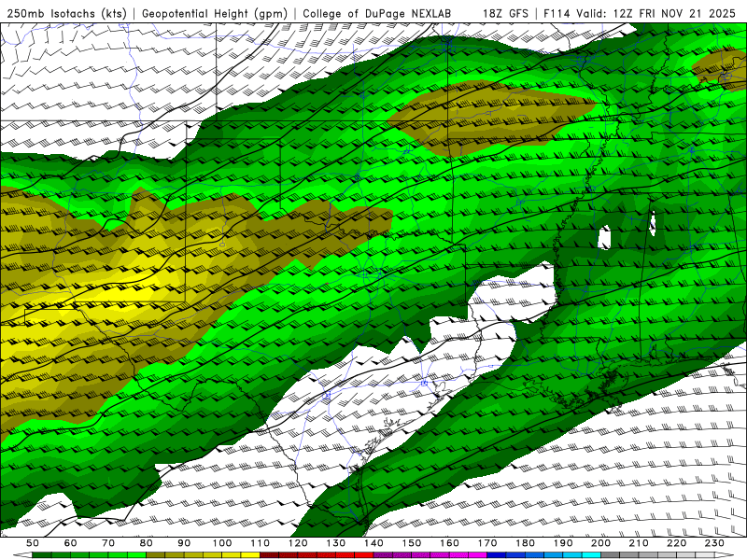Click the 70 label on the color scale

click(108, 543)
